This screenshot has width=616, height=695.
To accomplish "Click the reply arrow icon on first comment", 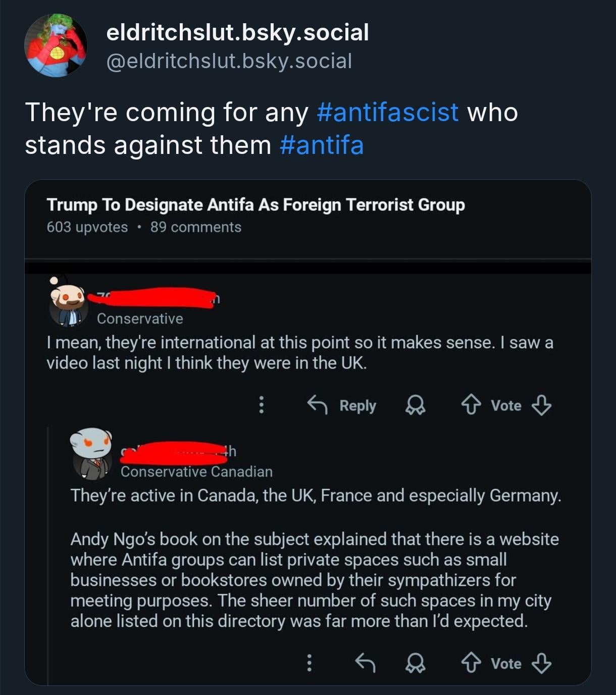I will pyautogui.click(x=318, y=405).
